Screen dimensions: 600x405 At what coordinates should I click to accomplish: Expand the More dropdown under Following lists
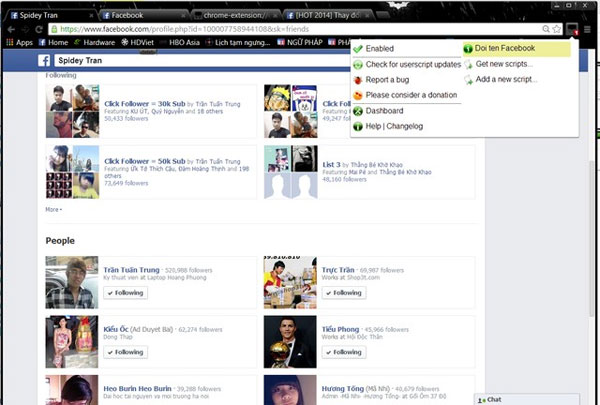pyautogui.click(x=54, y=209)
